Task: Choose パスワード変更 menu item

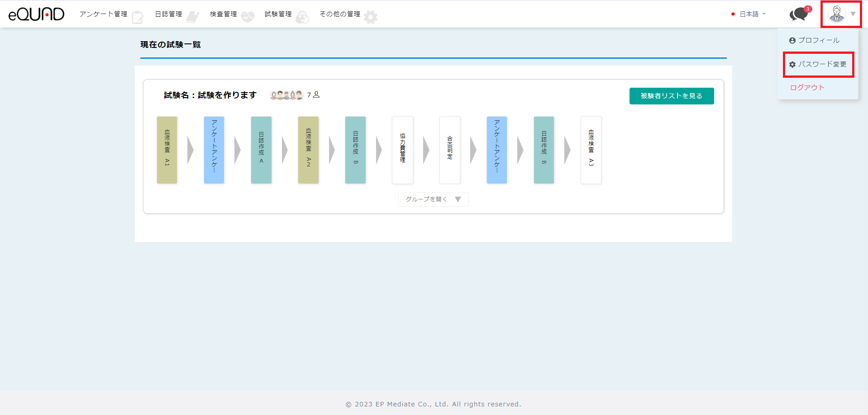Action: tap(818, 64)
